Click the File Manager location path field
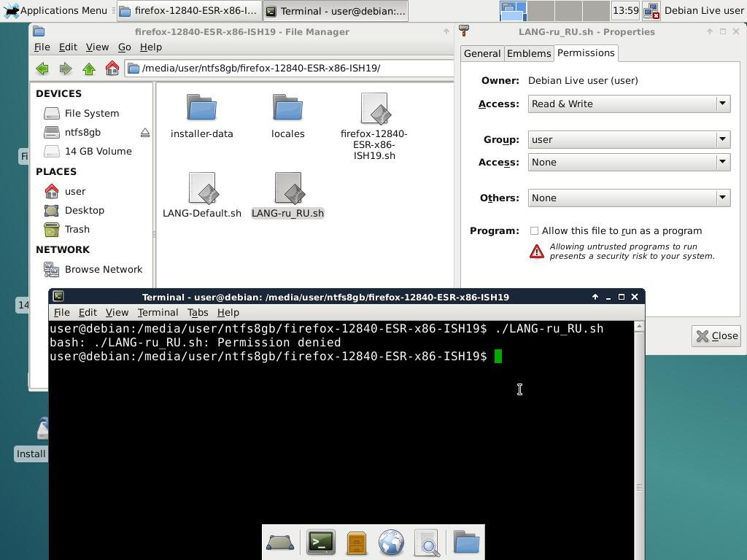Screen dimensions: 747x560 coord(290,68)
